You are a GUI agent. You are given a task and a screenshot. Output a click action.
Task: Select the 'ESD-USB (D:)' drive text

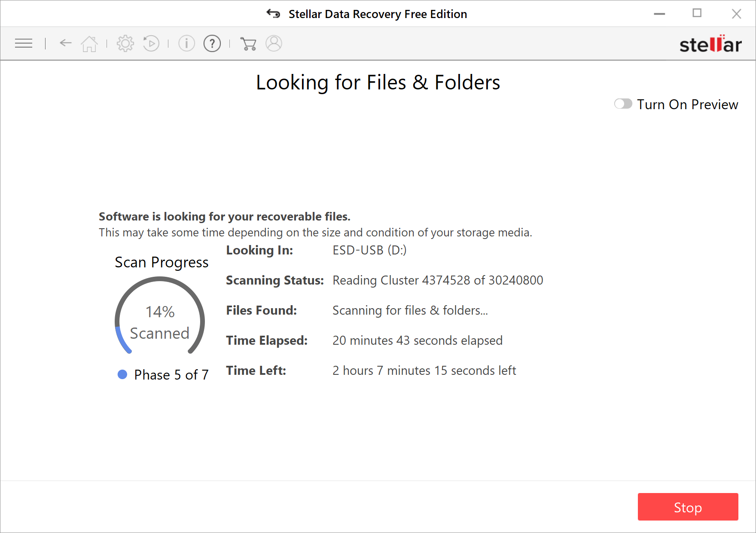369,250
